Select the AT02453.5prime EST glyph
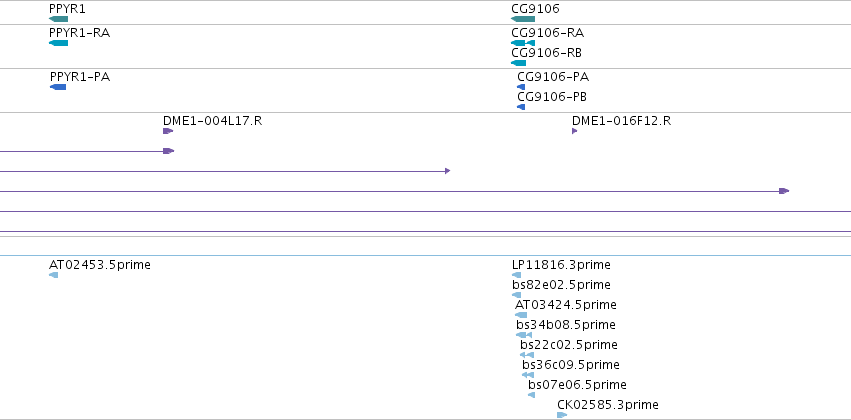 click(x=53, y=275)
